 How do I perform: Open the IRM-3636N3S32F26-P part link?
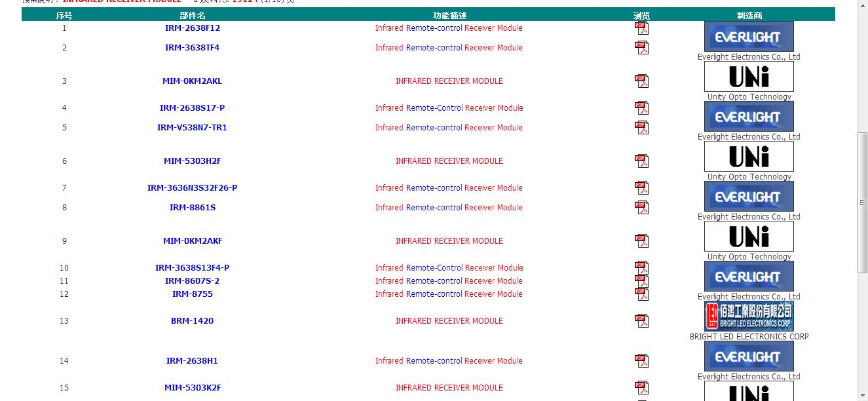point(193,188)
